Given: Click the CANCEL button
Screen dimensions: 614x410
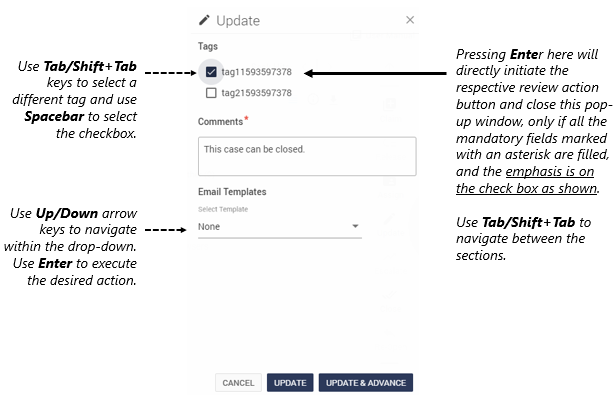Looking at the screenshot, I should 238,383.
